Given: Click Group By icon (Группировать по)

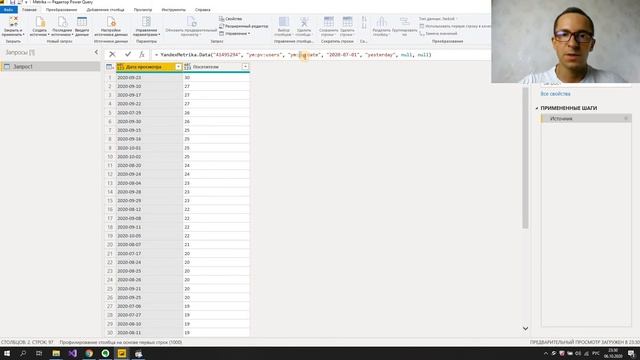Looking at the screenshot, I should coord(404,26).
